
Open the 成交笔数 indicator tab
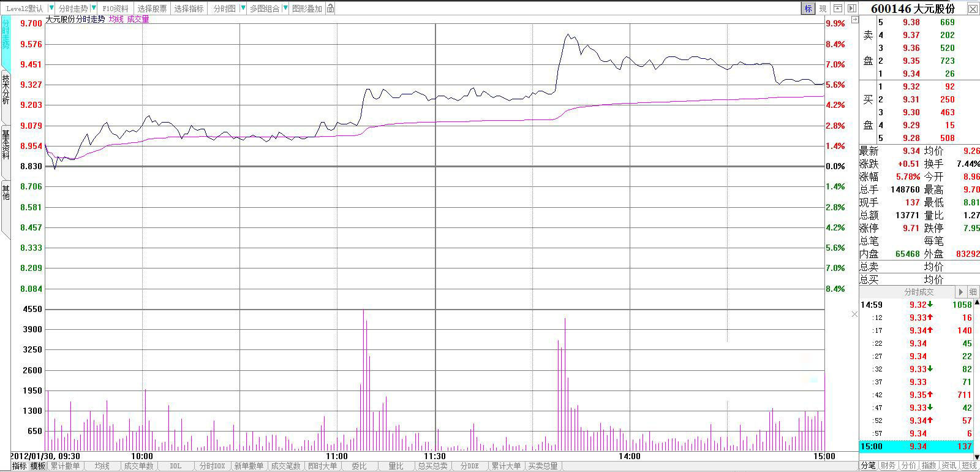286,466
